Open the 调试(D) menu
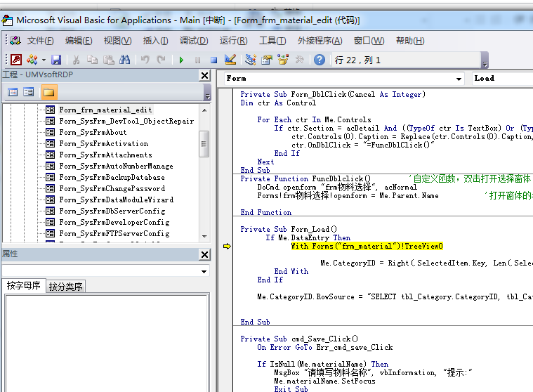The width and height of the screenshot is (533, 392). 194,41
